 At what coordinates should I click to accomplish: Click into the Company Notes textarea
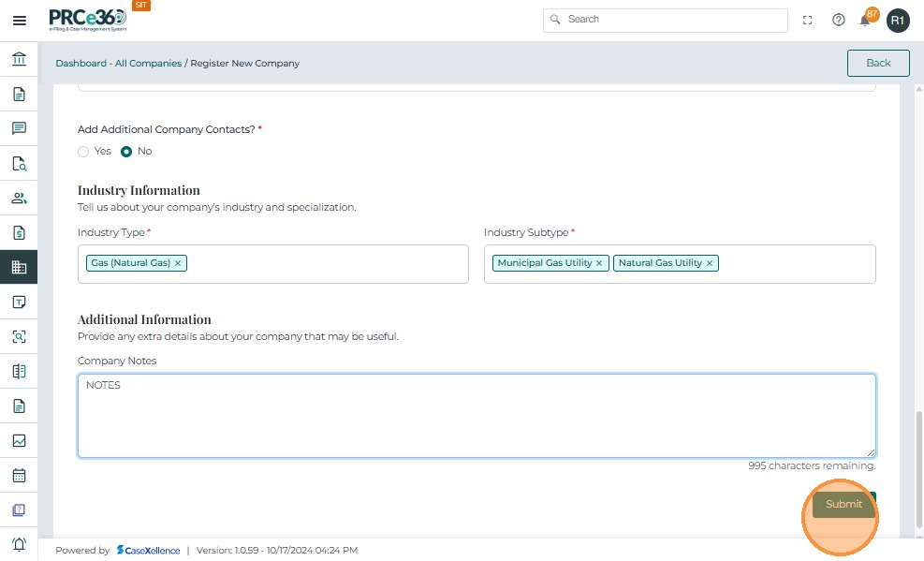[477, 416]
